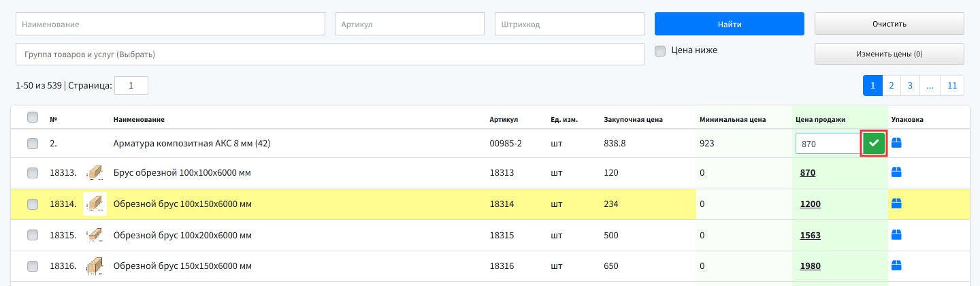The image size is (980, 286).
Task: Toggle select-all checkbox in table header
Action: (33, 118)
